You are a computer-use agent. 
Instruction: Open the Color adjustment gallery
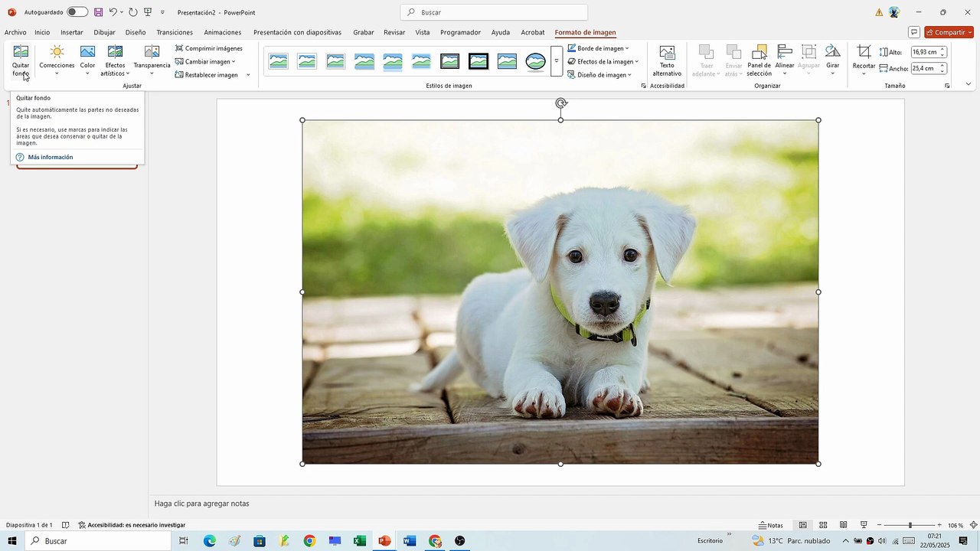[x=87, y=60]
